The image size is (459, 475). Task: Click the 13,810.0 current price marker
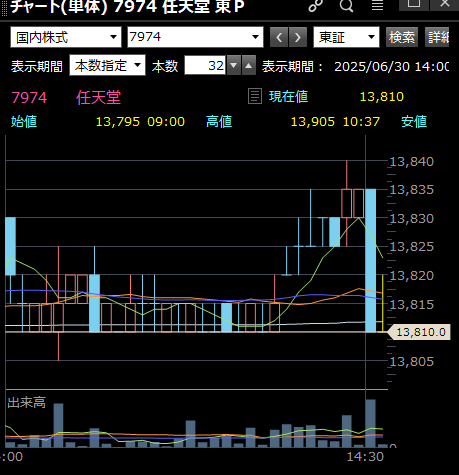419,332
